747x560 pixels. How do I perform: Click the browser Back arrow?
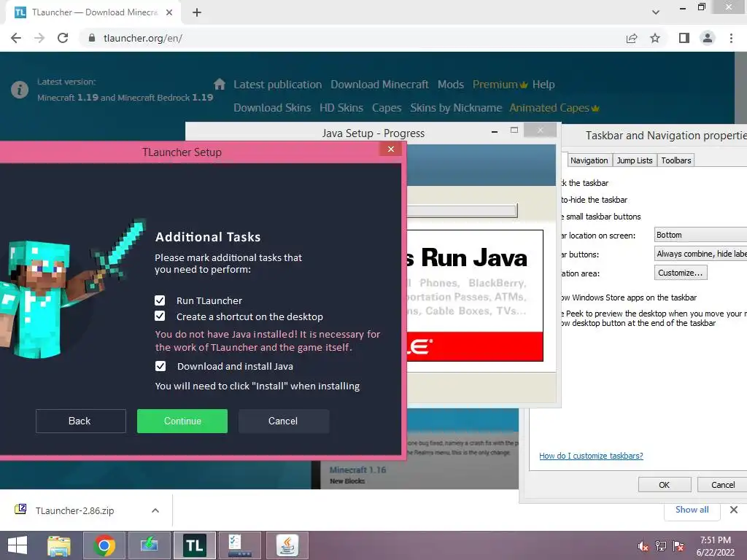pyautogui.click(x=16, y=38)
